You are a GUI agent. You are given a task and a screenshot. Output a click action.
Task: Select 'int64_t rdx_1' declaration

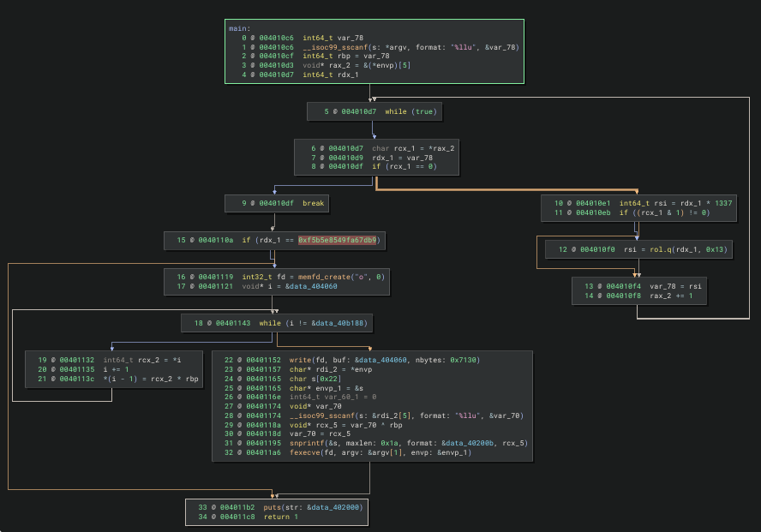(x=331, y=75)
